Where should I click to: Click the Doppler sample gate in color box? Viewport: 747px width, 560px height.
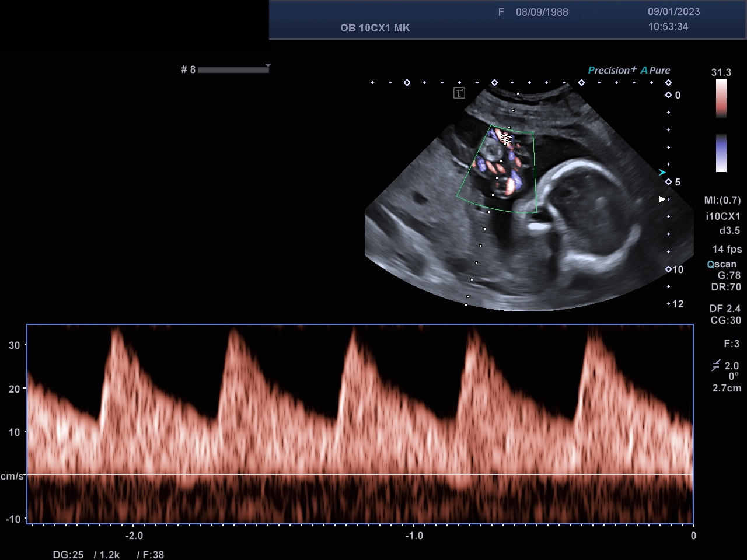click(505, 139)
